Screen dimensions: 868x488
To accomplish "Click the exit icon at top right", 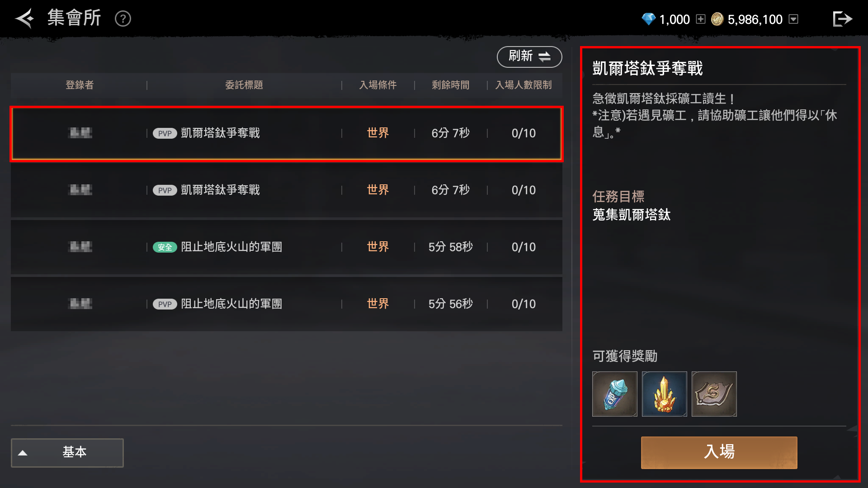I will pos(842,19).
